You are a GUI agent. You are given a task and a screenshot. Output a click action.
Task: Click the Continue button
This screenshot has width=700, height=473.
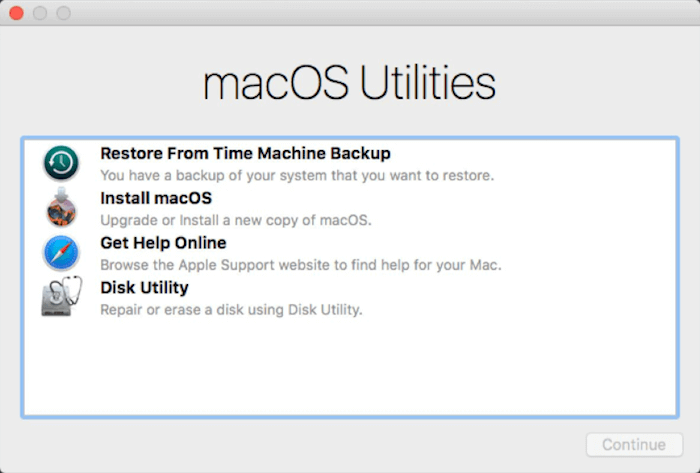tap(634, 444)
